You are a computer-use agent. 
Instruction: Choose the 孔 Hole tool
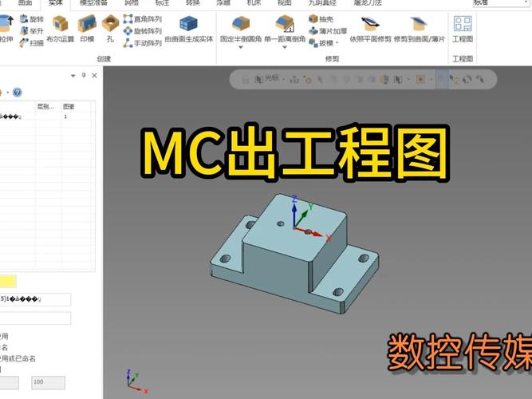110,30
